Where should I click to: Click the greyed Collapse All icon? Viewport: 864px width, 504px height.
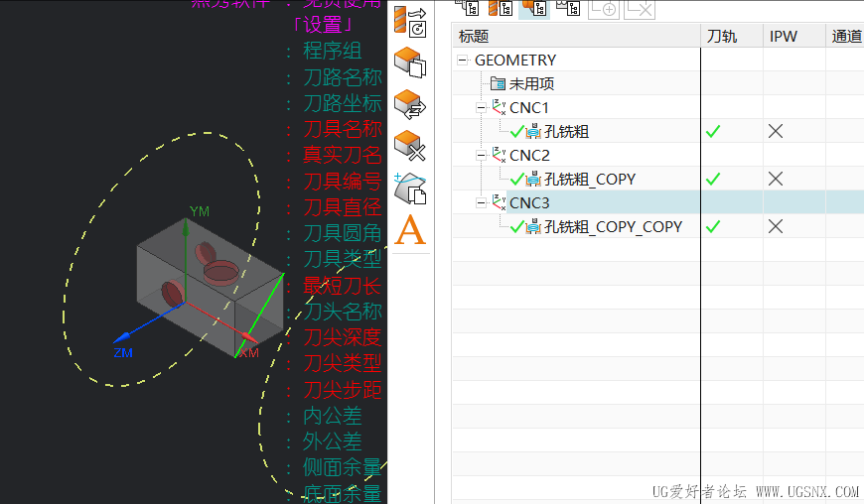pos(640,9)
